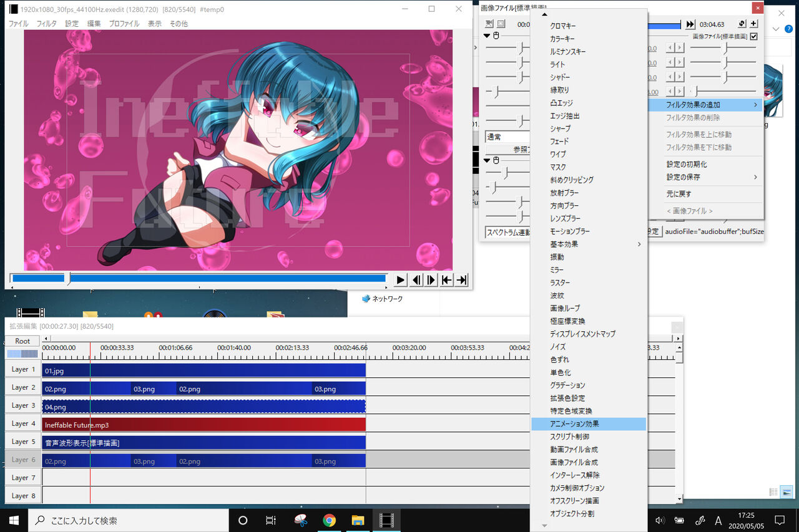Image resolution: width=799 pixels, height=532 pixels.
Task: Play the preview in the main window
Action: tap(401, 280)
